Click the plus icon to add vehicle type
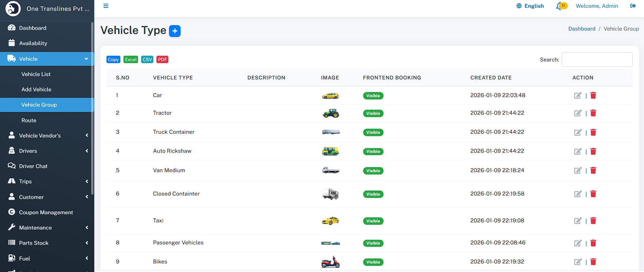644x272 pixels. click(175, 31)
